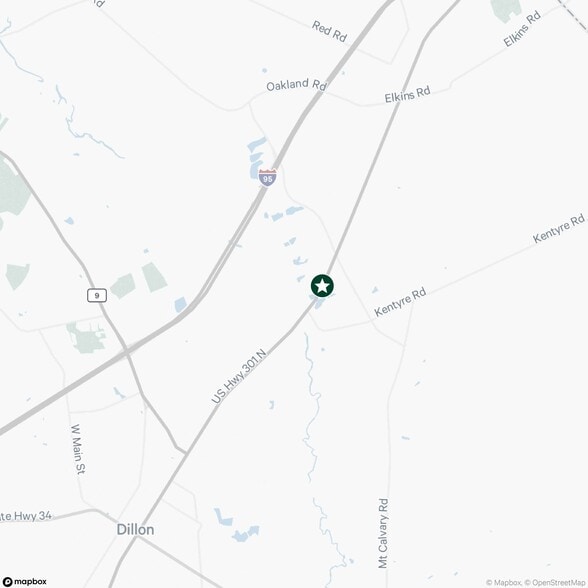
Task: Click the lake beside the I-95 shield
Action: pyautogui.click(x=256, y=157)
